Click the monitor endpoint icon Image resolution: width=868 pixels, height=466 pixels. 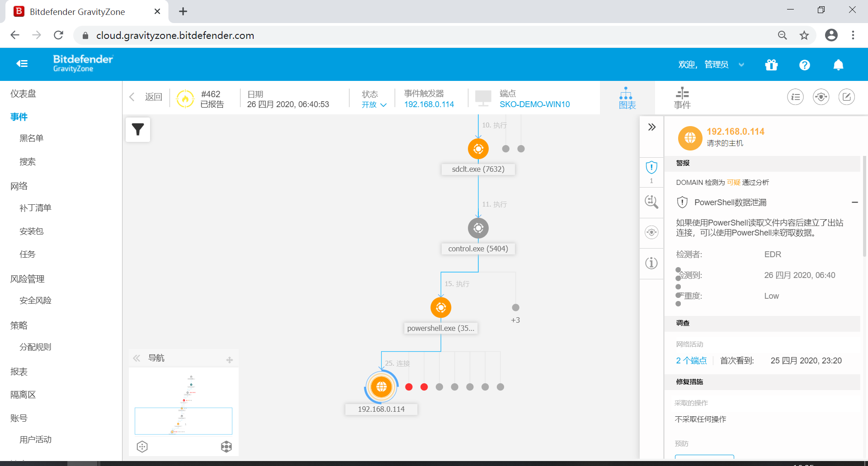click(x=483, y=98)
